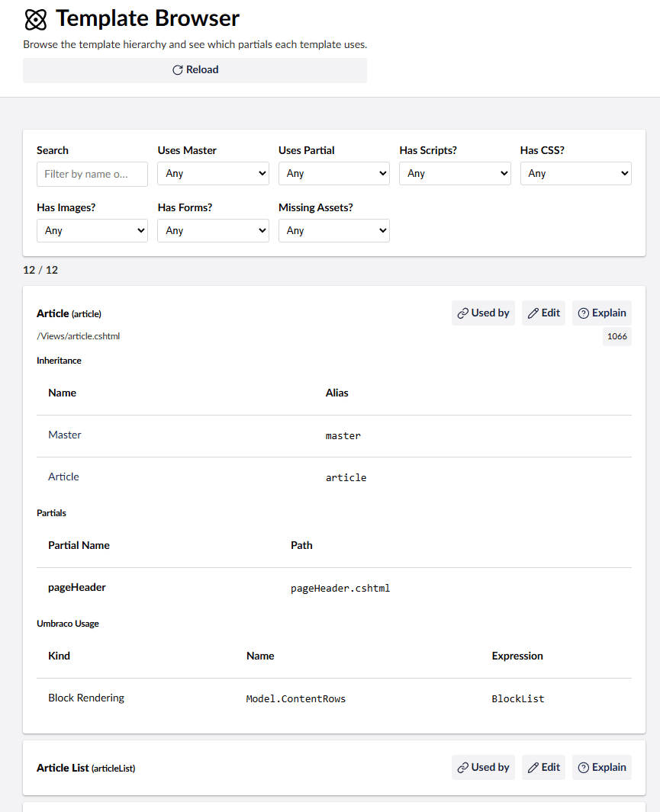Click the Article (article) template title

(69, 314)
